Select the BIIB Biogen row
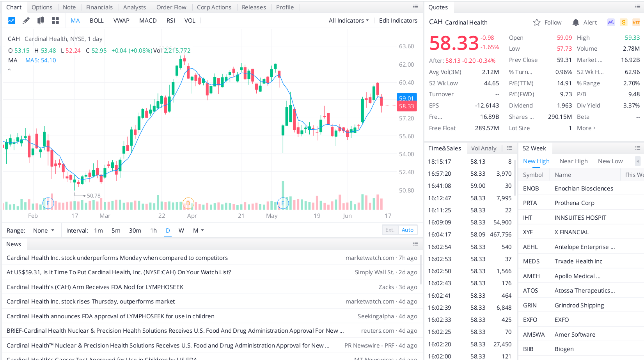The image size is (644, 360). click(581, 349)
